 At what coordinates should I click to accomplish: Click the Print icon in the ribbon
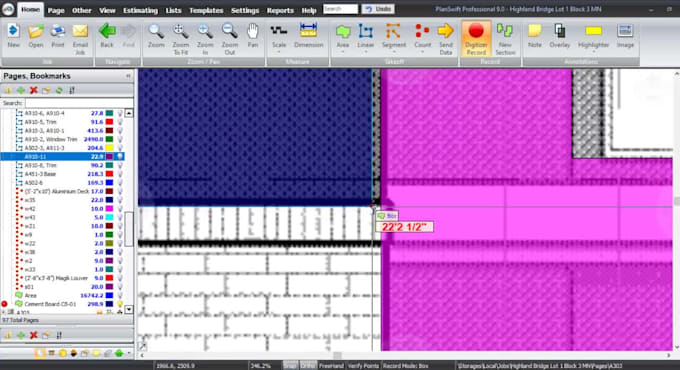(x=58, y=36)
